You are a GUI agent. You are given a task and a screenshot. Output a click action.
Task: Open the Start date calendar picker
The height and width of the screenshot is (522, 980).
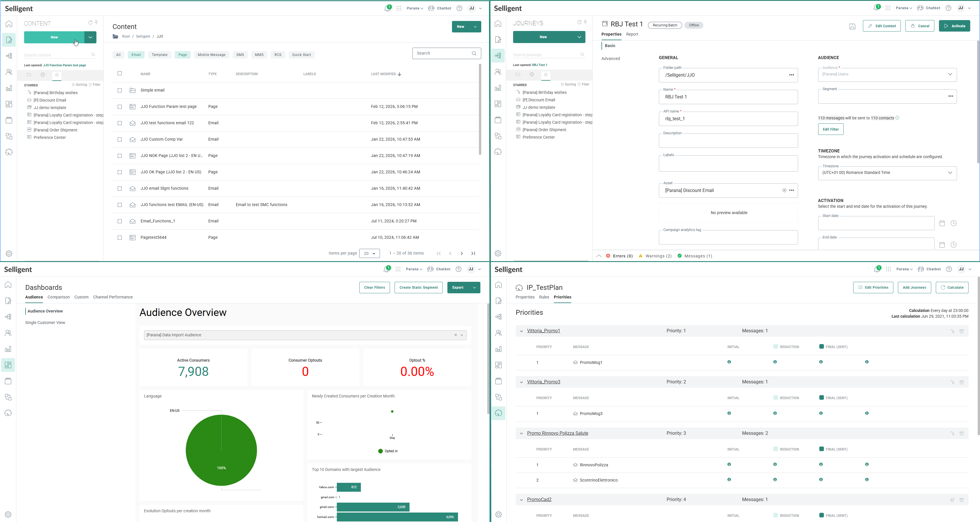(942, 223)
